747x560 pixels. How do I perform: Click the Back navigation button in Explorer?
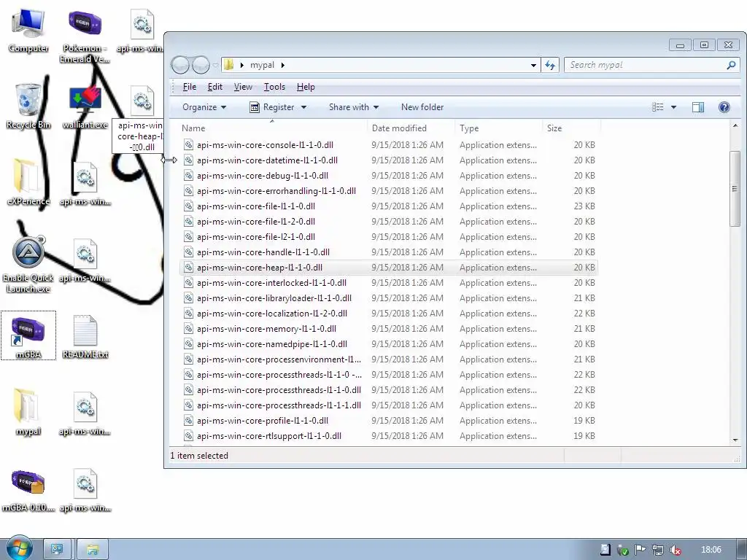click(x=180, y=65)
